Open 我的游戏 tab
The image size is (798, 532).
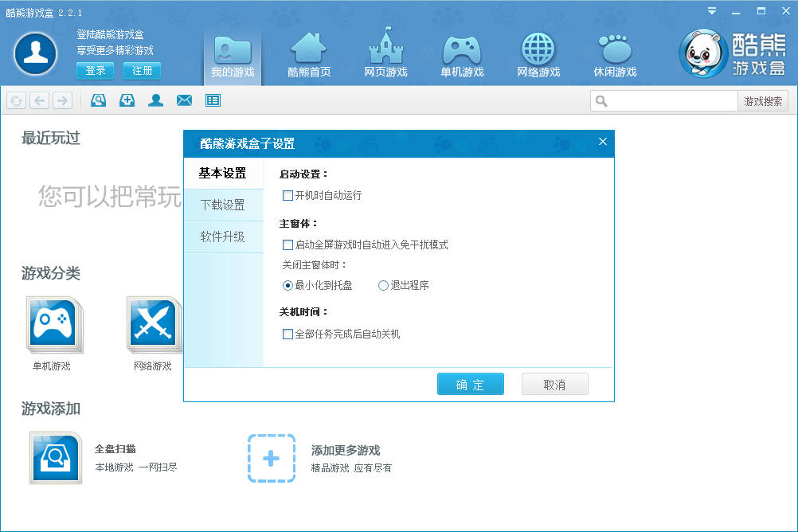pyautogui.click(x=233, y=55)
